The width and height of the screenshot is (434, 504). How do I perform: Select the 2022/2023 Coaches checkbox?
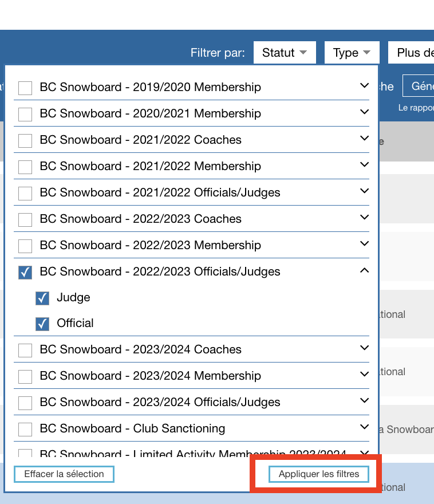tap(25, 219)
